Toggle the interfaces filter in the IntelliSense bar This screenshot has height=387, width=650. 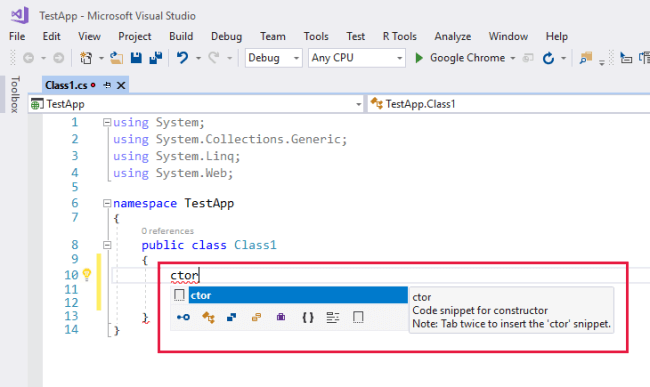click(231, 317)
